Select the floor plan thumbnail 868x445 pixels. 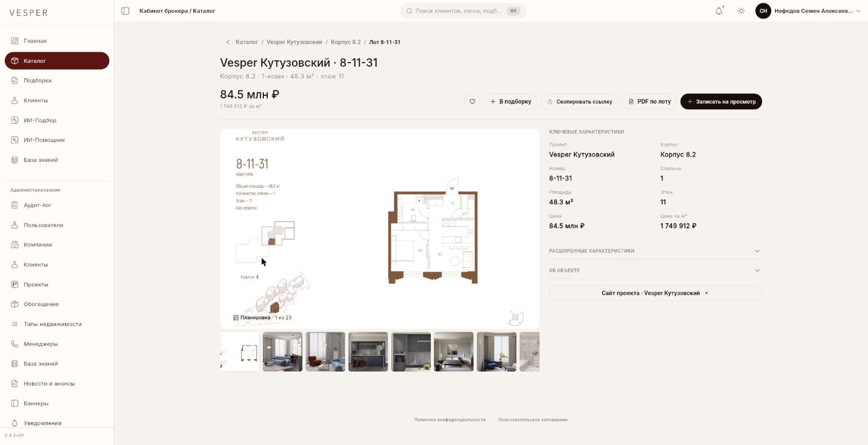pos(240,352)
